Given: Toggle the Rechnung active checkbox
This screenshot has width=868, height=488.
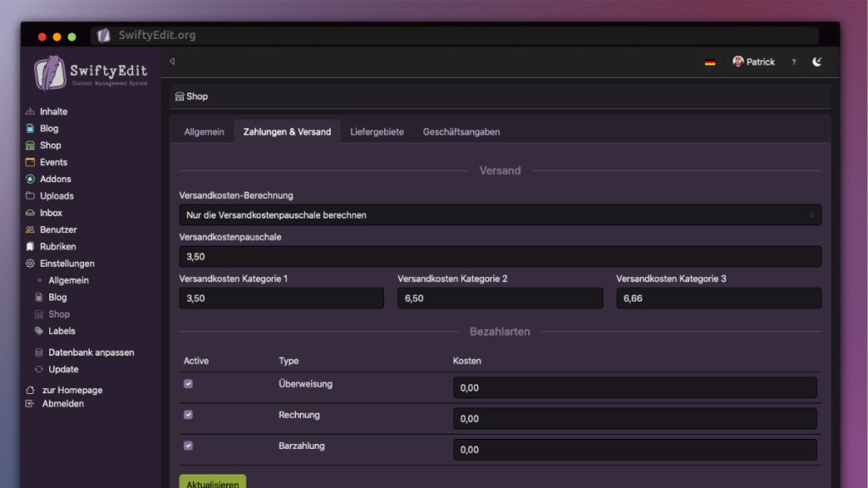Looking at the screenshot, I should tap(188, 415).
